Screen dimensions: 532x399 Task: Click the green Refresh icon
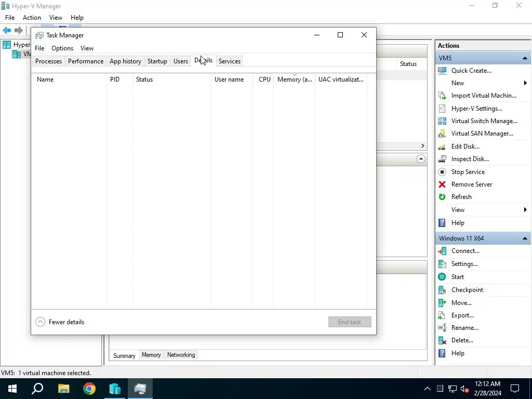click(x=442, y=197)
